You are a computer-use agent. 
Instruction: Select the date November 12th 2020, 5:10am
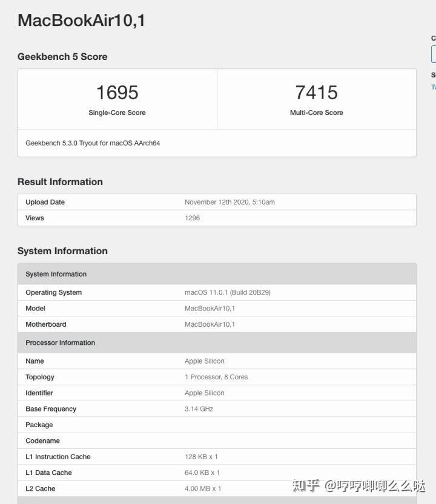click(x=230, y=202)
